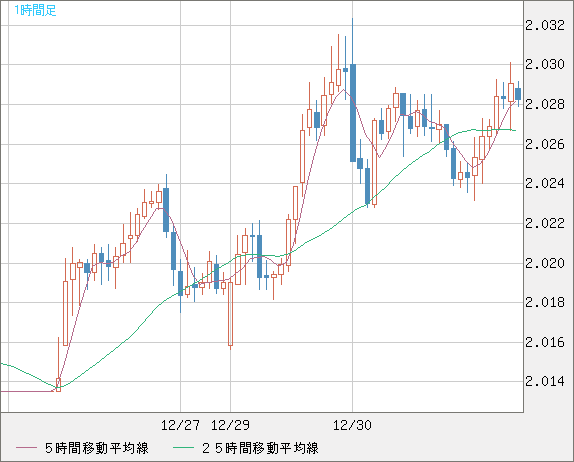Click the 25時間移動平均線 legend label
Screen dimensions: 574x462
coord(260,448)
